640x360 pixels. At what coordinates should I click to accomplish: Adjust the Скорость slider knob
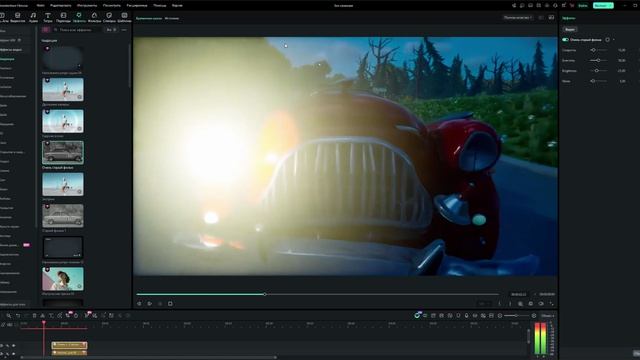pyautogui.click(x=593, y=50)
